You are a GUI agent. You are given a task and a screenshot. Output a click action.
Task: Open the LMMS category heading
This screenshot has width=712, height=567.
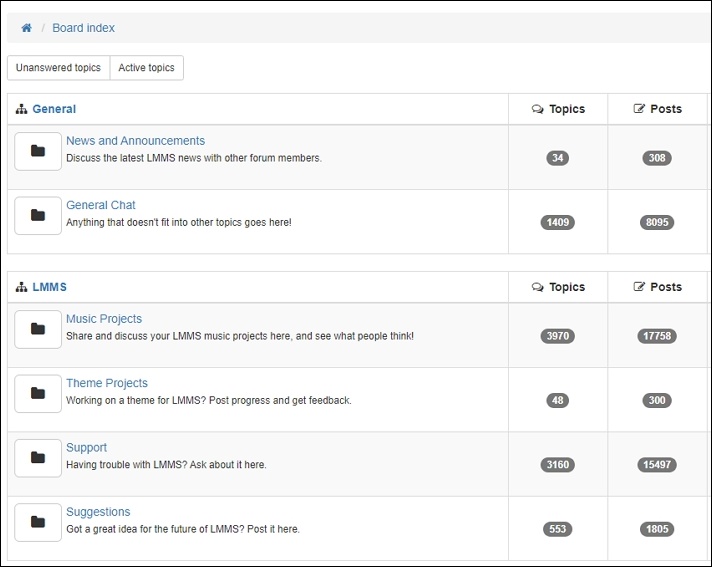(49, 287)
